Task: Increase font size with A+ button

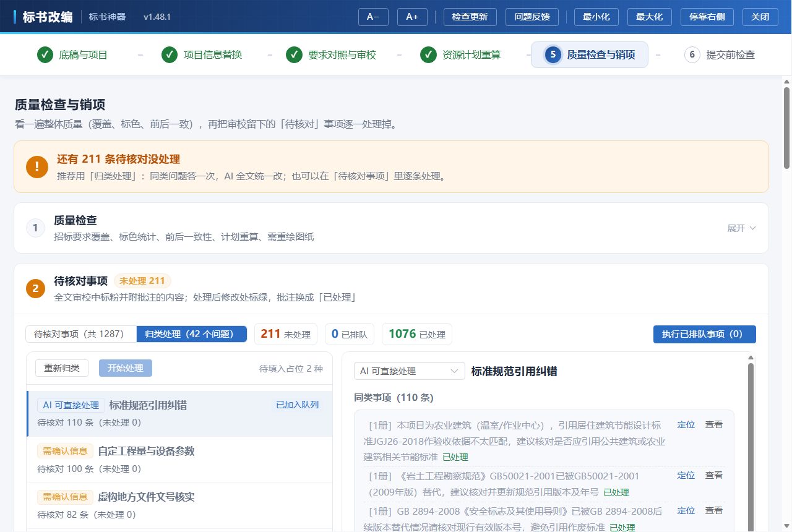Action: 412,17
